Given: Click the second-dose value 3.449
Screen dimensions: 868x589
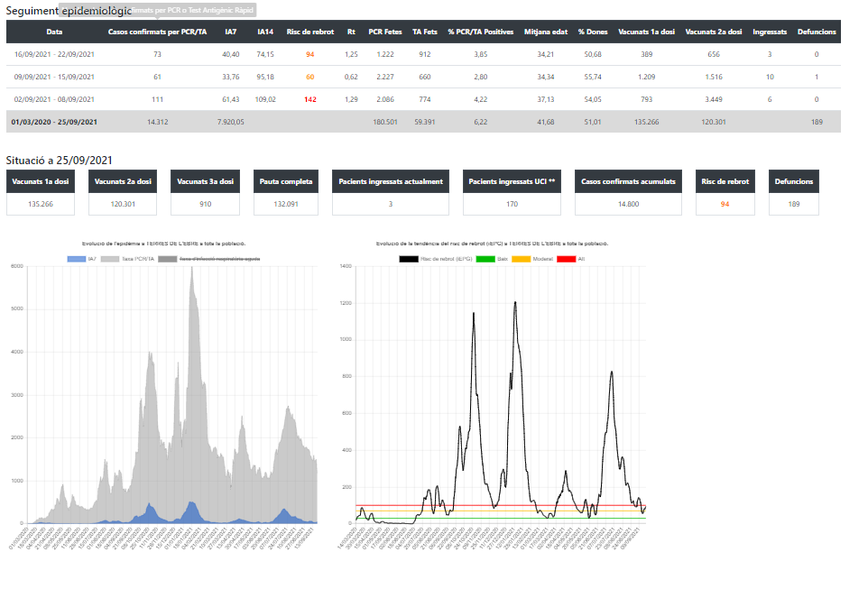Looking at the screenshot, I should (x=714, y=99).
